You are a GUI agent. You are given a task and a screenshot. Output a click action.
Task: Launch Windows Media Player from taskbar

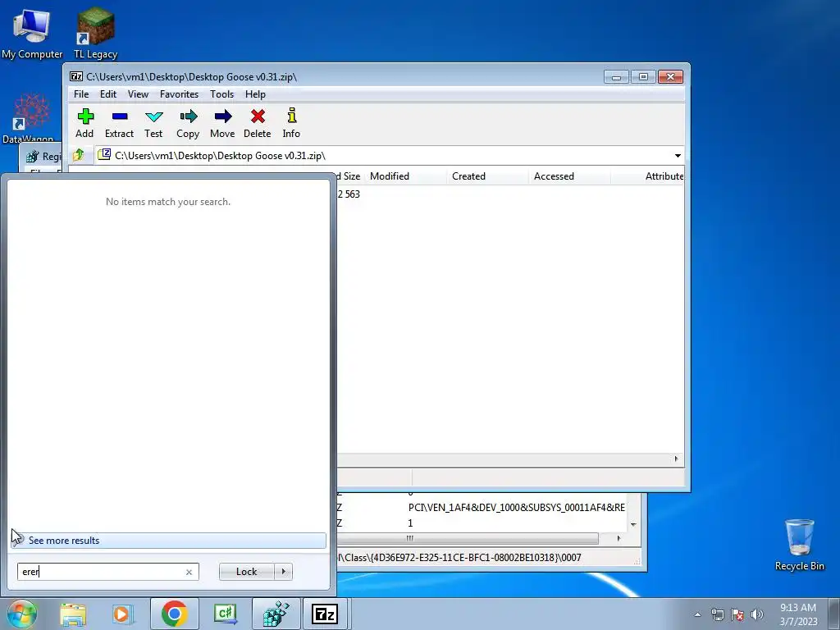121,614
